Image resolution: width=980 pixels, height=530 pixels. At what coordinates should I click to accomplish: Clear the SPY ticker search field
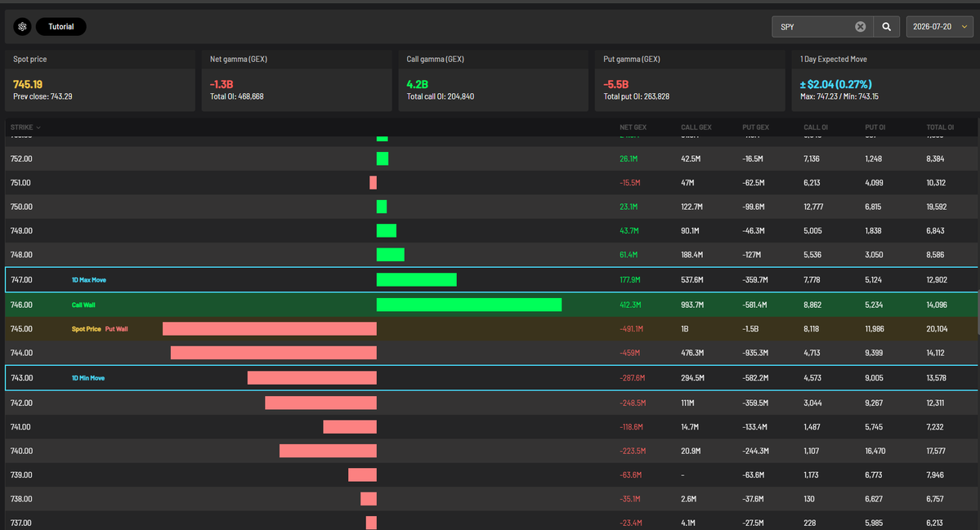click(x=861, y=27)
